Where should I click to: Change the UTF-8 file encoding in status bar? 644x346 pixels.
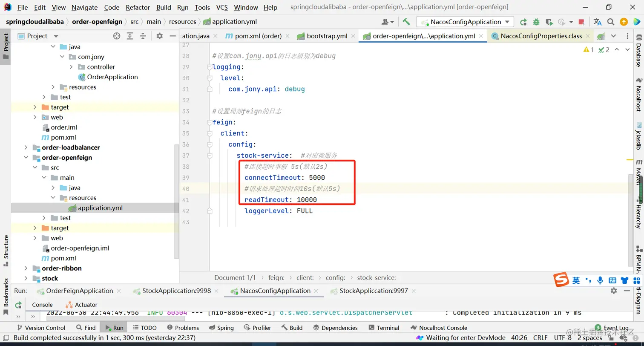point(563,337)
